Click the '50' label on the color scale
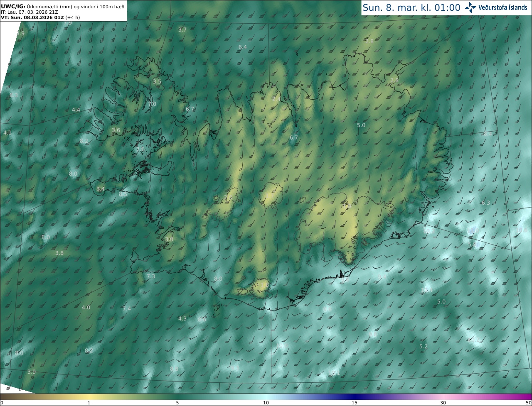Image resolution: width=532 pixels, height=406 pixels. pyautogui.click(x=529, y=403)
